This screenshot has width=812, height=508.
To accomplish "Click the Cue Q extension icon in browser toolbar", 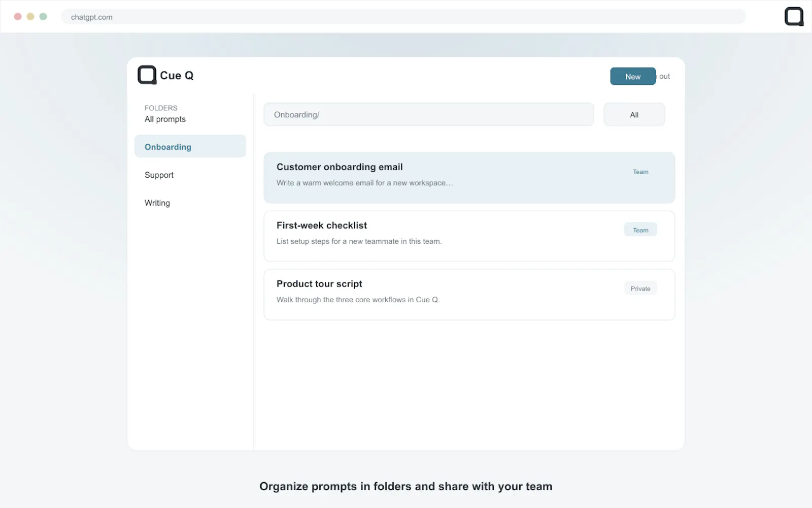I will pos(794,16).
